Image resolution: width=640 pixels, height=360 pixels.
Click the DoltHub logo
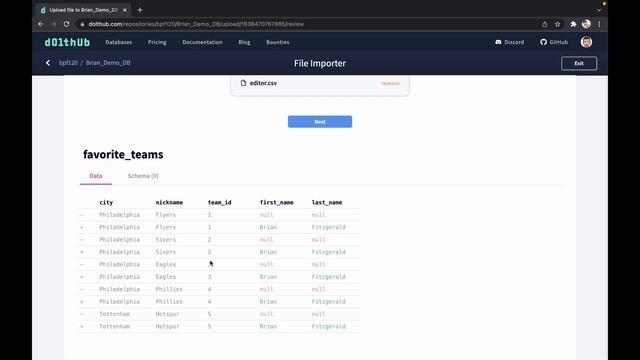pos(67,42)
